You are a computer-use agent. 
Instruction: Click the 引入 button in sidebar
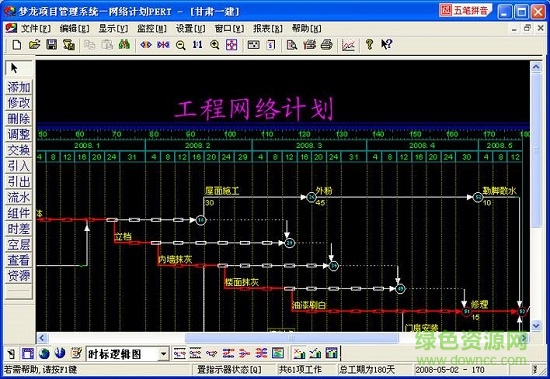(19, 166)
